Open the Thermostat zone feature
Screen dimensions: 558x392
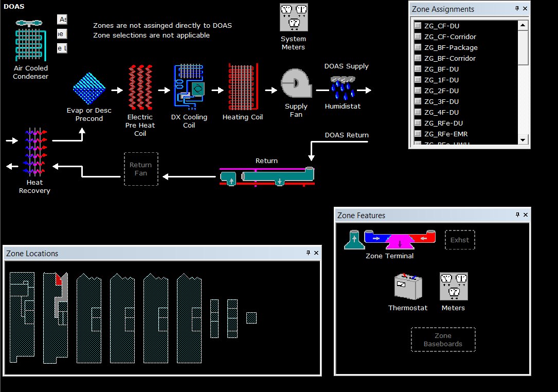pyautogui.click(x=408, y=286)
